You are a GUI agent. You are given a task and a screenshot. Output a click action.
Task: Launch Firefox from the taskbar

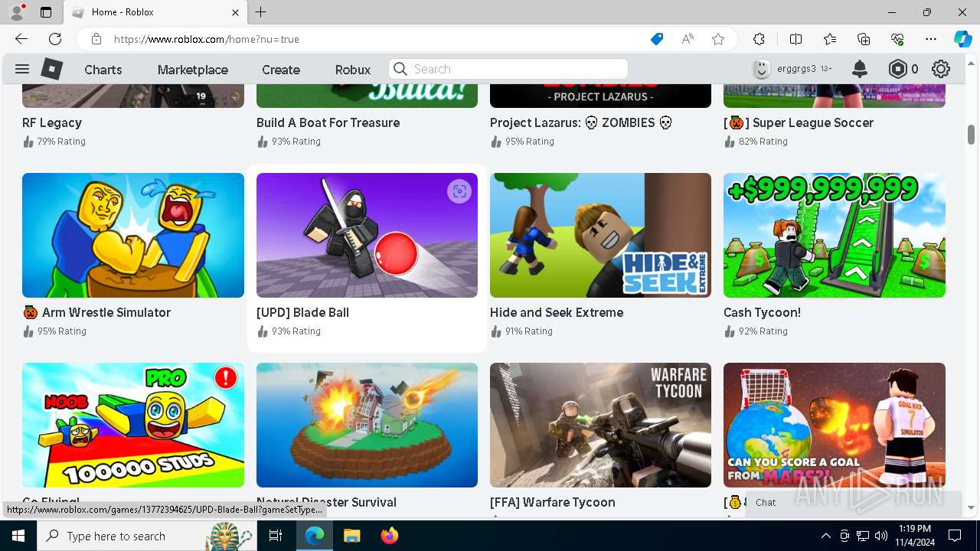(389, 536)
